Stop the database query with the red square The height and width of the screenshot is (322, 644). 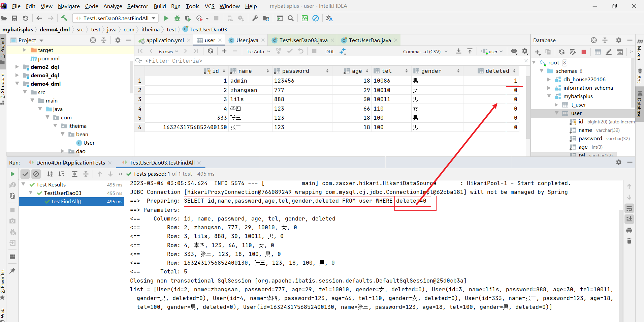[x=584, y=52]
